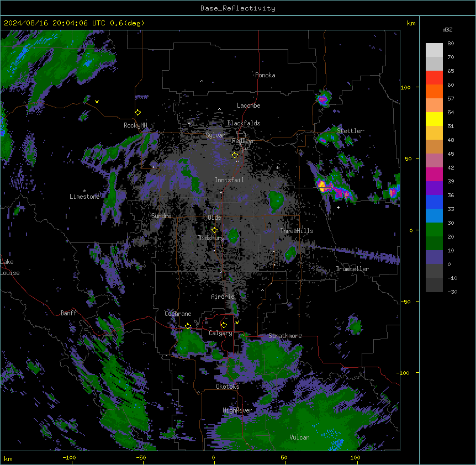The height and width of the screenshot is (465, 476).
Task: Select the purple 36-39 dBZ legend swatch
Action: point(434,188)
